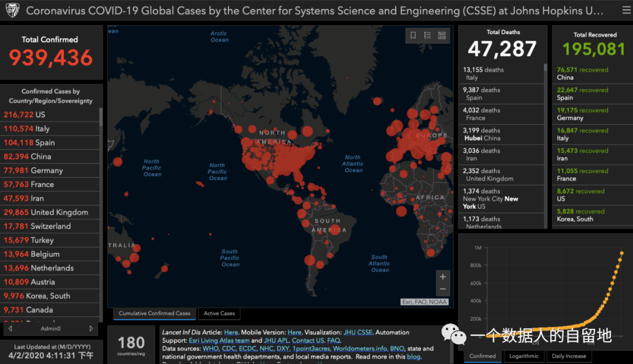Switch chart to Logarithmic view
The height and width of the screenshot is (364, 633).
523,356
